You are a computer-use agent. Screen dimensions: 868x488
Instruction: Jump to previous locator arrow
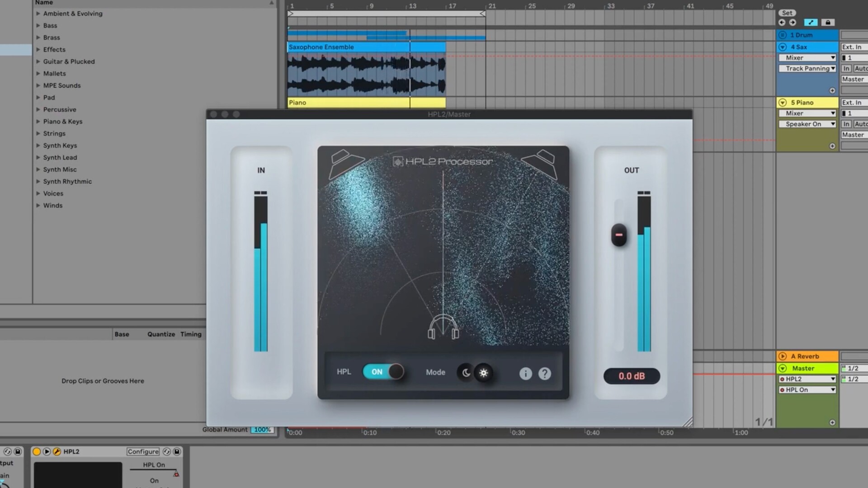click(782, 22)
